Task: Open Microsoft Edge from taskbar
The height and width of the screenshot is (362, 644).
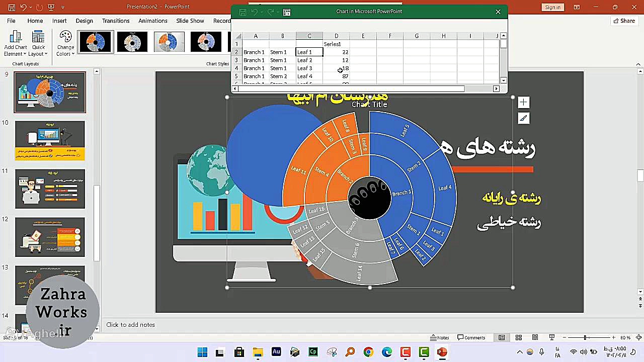Action: [387, 352]
